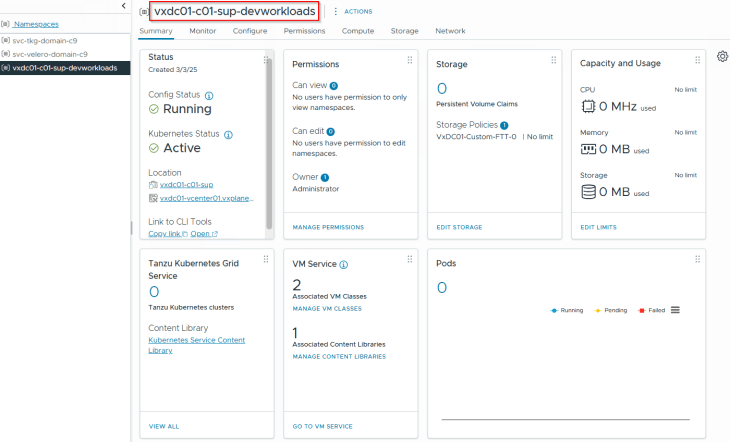Switch to the Monitor tab

(x=202, y=31)
